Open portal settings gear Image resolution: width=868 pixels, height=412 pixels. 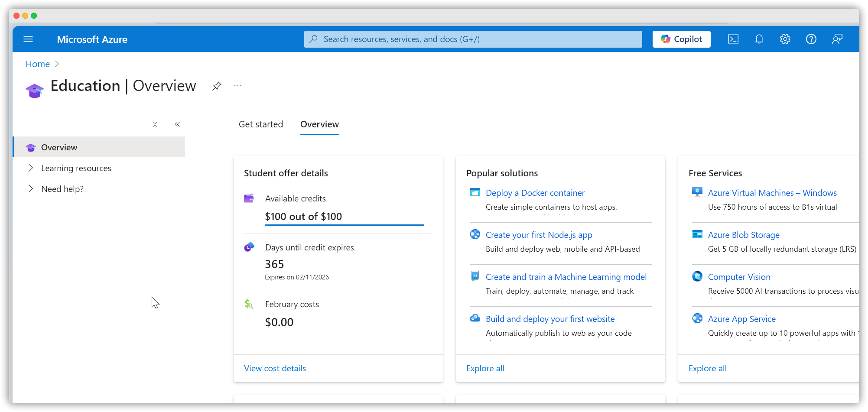pyautogui.click(x=785, y=39)
